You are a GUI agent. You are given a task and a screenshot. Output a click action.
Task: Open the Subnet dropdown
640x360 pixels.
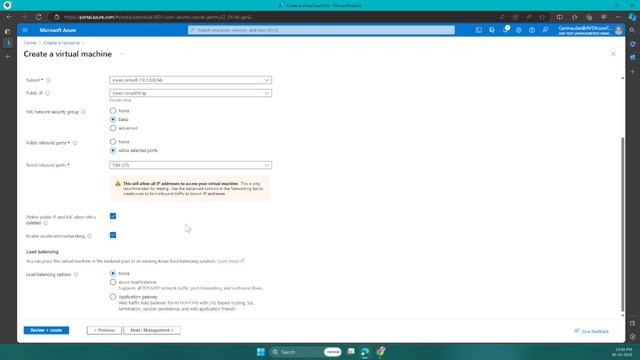tap(190, 80)
